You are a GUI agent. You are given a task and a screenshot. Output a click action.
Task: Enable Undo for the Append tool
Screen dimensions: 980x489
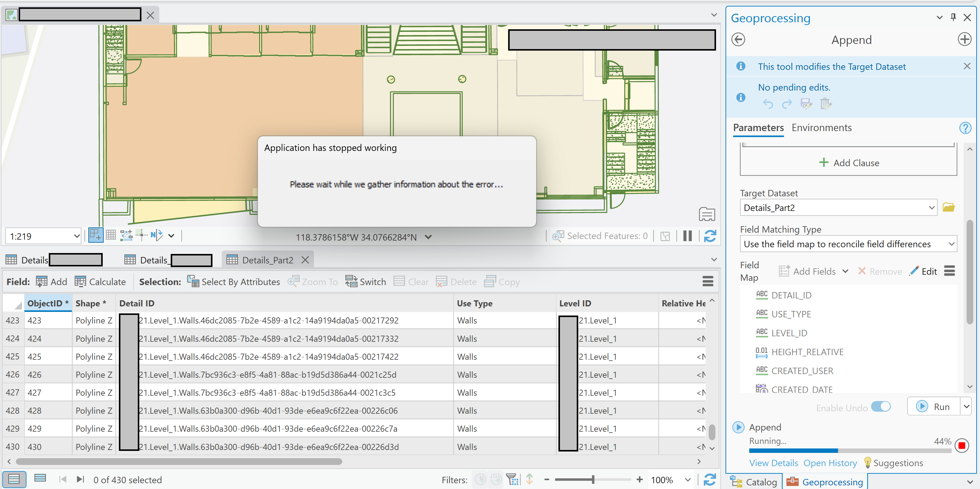pyautogui.click(x=882, y=406)
